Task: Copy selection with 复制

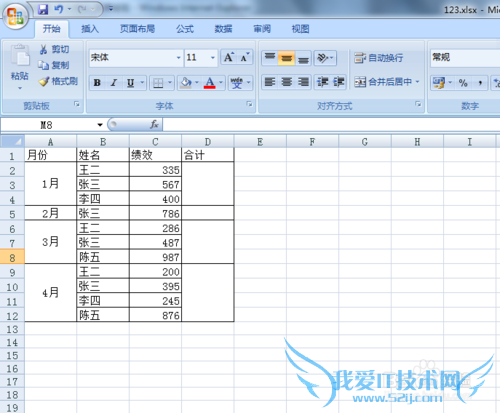Action: click(54, 65)
